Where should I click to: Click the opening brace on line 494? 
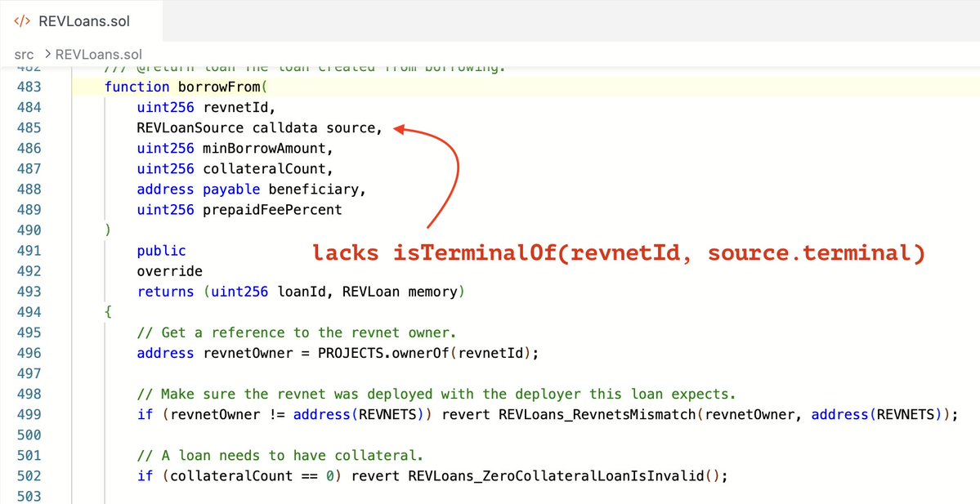(108, 312)
